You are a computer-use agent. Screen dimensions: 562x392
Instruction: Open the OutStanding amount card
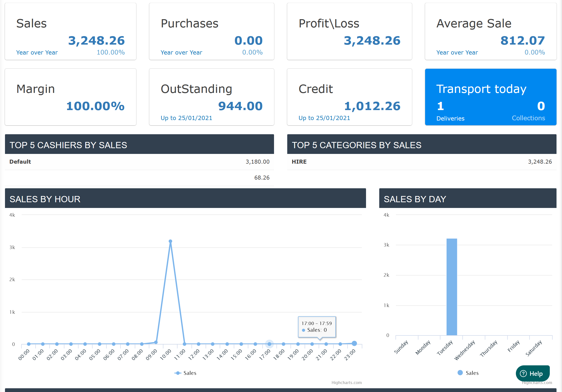(211, 97)
